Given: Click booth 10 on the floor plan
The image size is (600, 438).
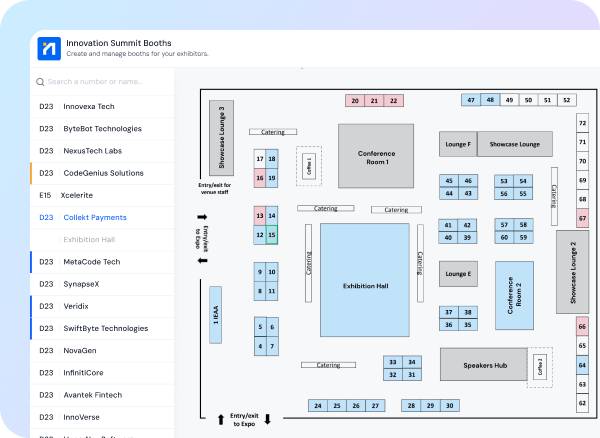Looking at the screenshot, I should 272,272.
